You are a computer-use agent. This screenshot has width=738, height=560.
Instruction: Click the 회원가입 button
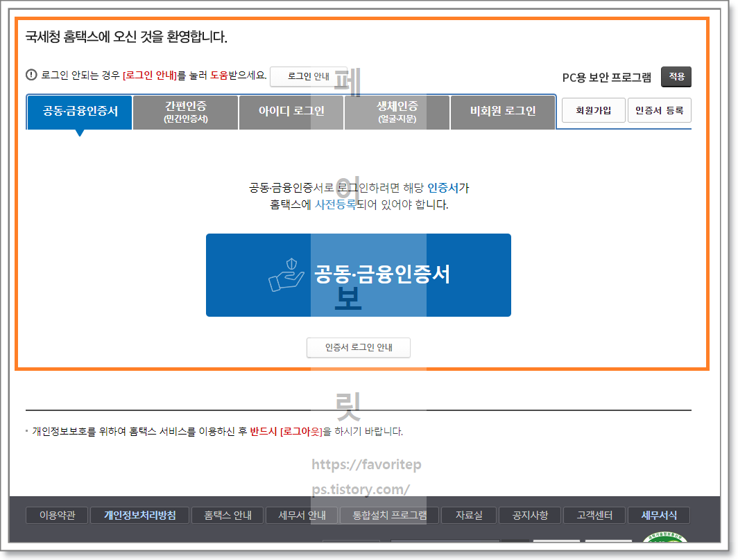coord(594,110)
